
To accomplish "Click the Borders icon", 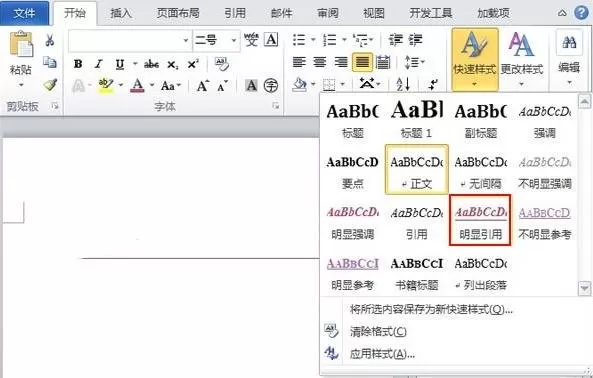I will click(329, 85).
